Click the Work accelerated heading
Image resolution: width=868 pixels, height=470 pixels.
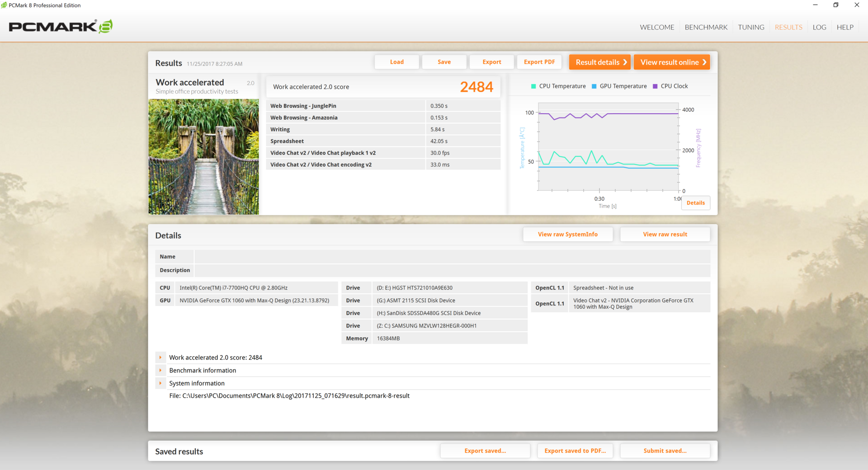[x=190, y=82]
